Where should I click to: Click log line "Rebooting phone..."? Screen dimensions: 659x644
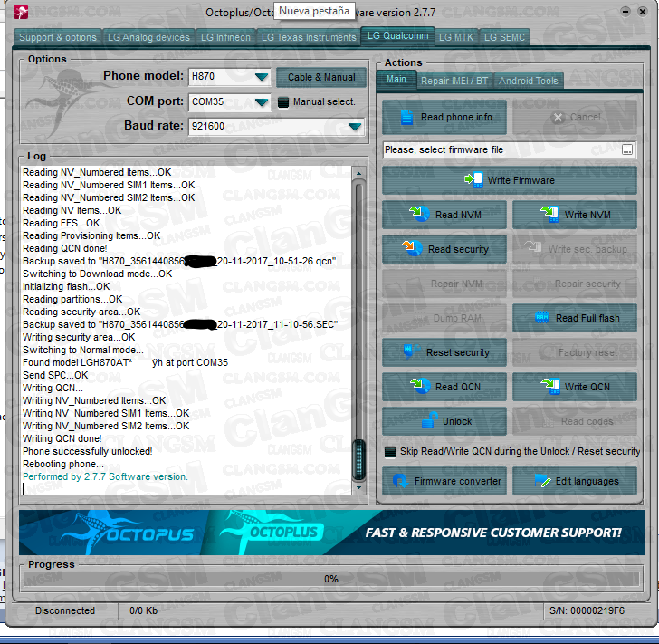coord(63,464)
